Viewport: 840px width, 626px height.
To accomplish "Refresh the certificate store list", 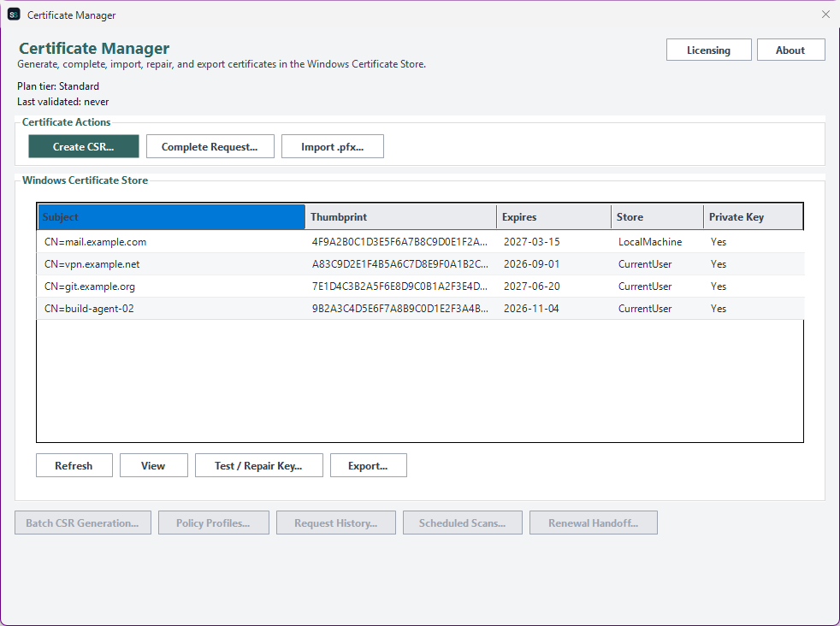I will coord(74,465).
